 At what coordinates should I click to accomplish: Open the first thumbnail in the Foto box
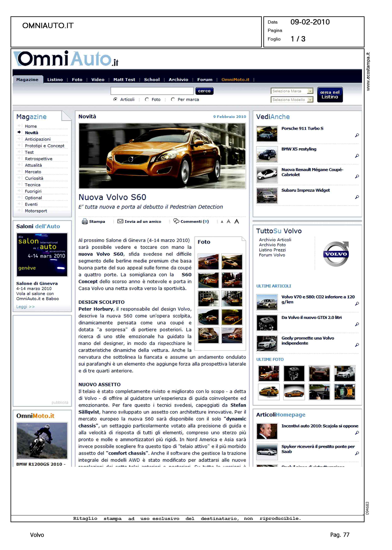coord(208,262)
